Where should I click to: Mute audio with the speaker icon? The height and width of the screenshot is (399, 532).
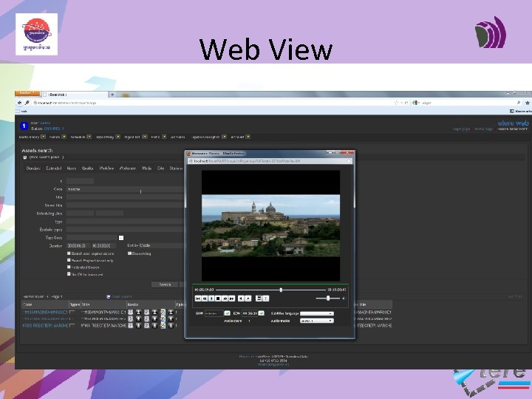[x=344, y=299]
